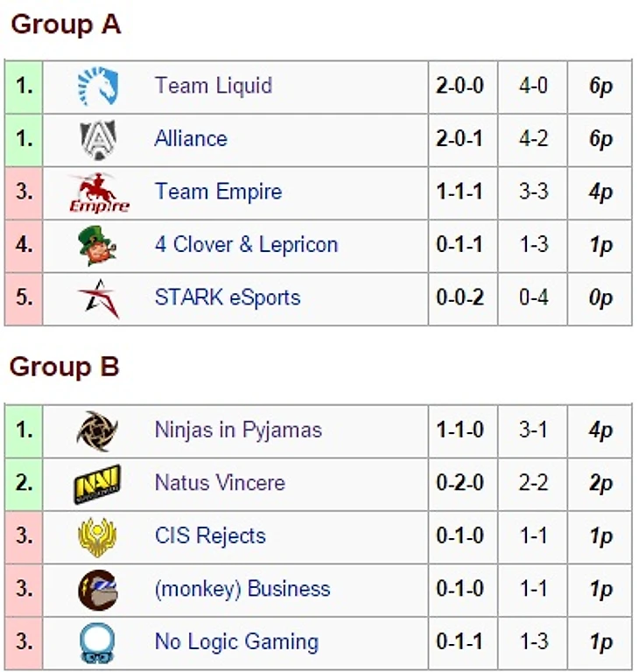639x672 pixels.
Task: Go to the Team Empire page
Action: pyautogui.click(x=218, y=192)
